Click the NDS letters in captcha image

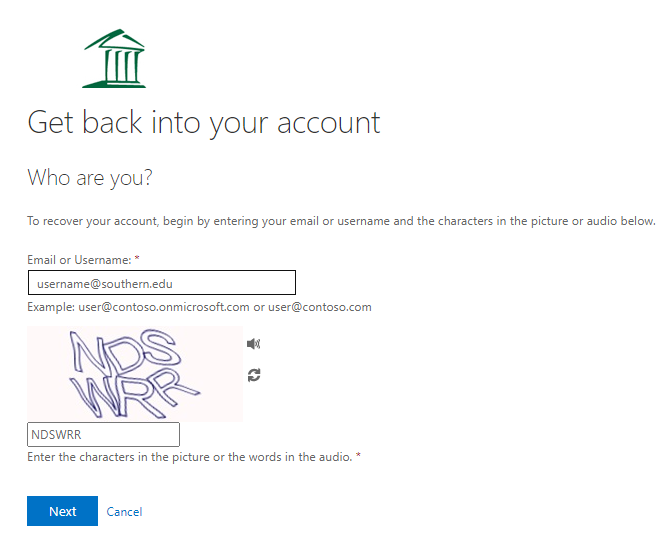124,351
